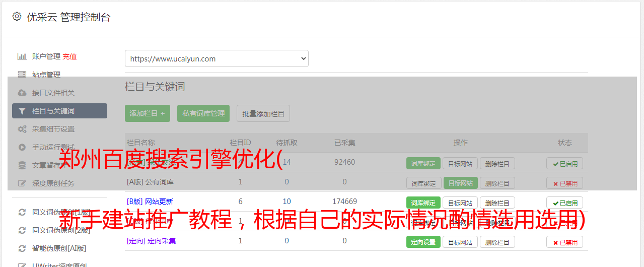Click 删除栏目 in the 网站更新 row

497,203
